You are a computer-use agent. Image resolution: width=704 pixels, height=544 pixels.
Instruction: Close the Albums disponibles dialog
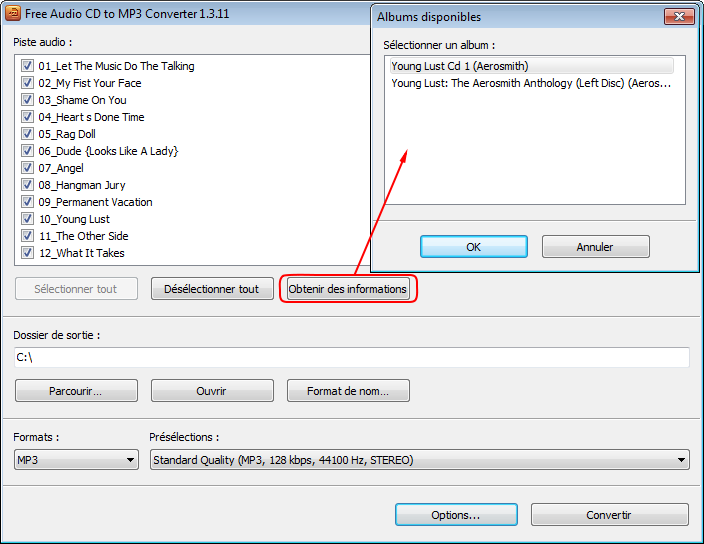click(679, 17)
